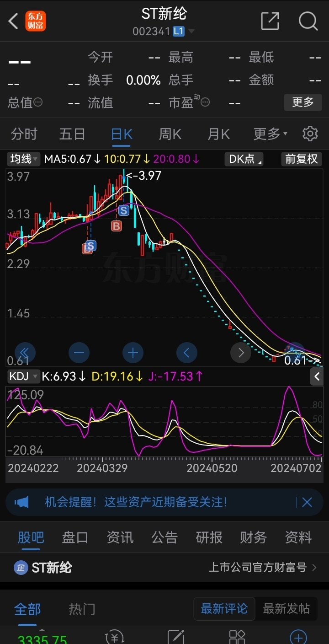The image size is (329, 644).
Task: Open the 研报 tab
Action: coord(209,537)
